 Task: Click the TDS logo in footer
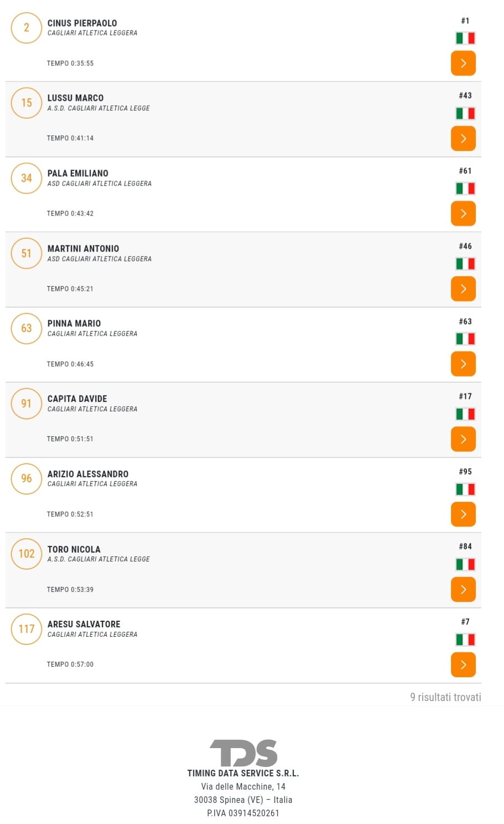(x=243, y=753)
